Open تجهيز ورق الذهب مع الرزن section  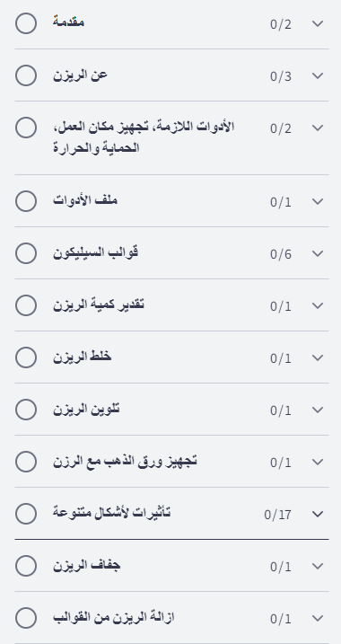tap(125, 462)
